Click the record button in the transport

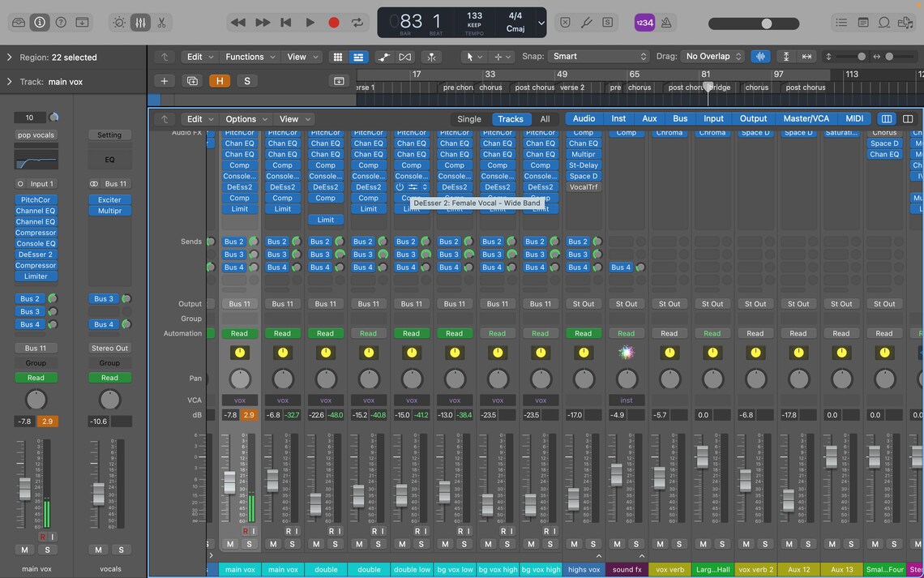pyautogui.click(x=333, y=23)
